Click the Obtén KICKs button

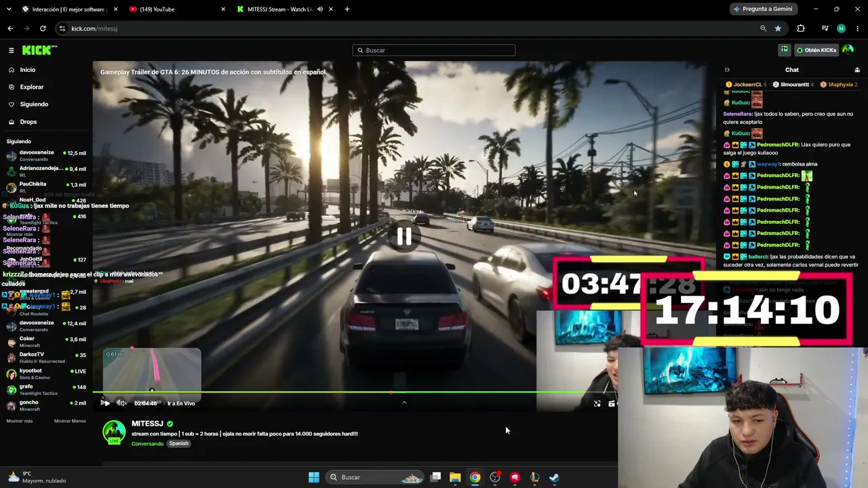click(x=816, y=50)
